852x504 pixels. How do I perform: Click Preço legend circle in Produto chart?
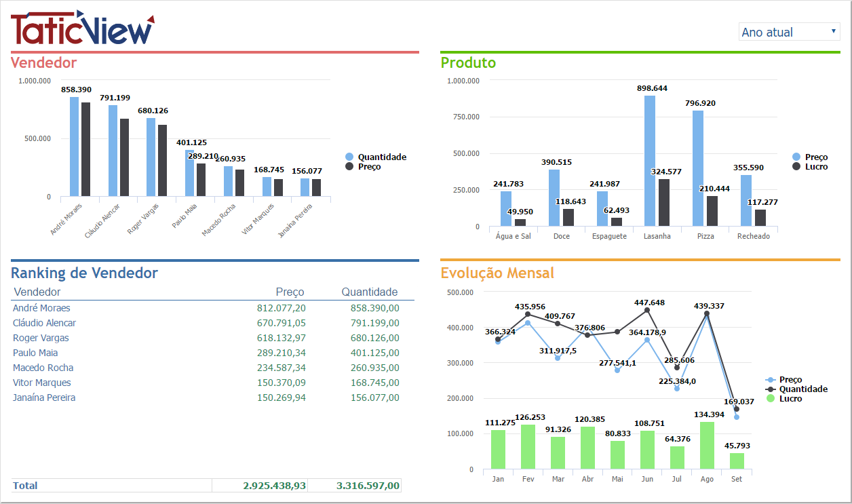(x=797, y=157)
